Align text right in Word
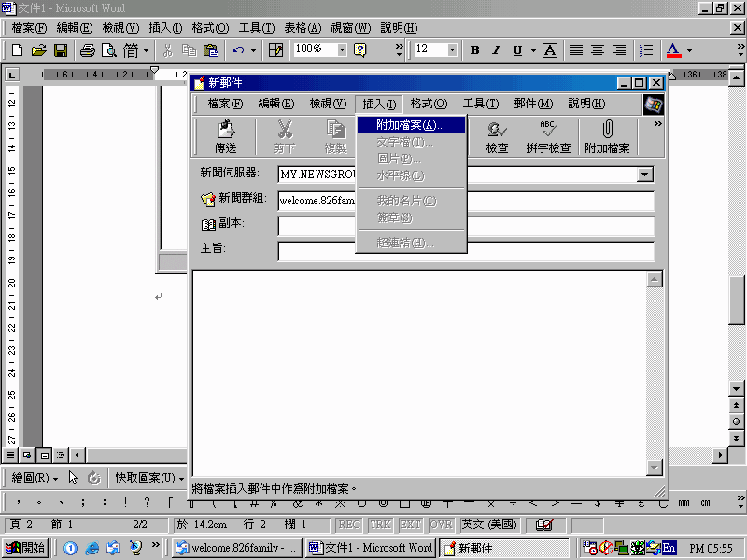This screenshot has width=747, height=560. (x=619, y=50)
